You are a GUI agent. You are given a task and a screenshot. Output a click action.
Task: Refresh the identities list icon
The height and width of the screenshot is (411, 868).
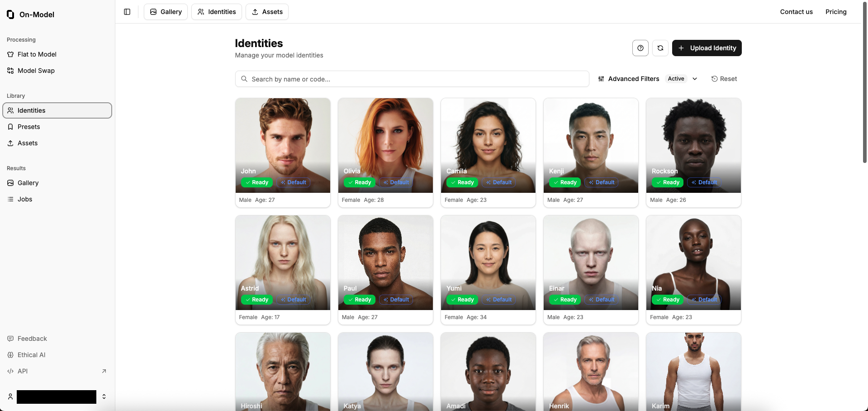point(660,48)
